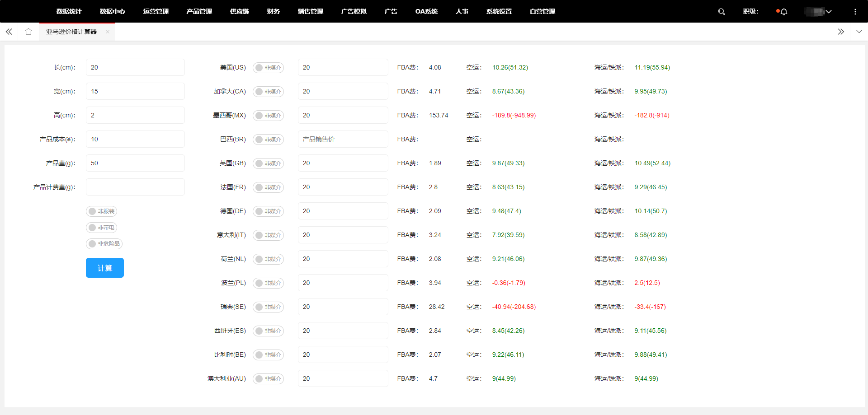The height and width of the screenshot is (415, 868).
Task: Toggle the 非危险品 switch
Action: [x=104, y=244]
